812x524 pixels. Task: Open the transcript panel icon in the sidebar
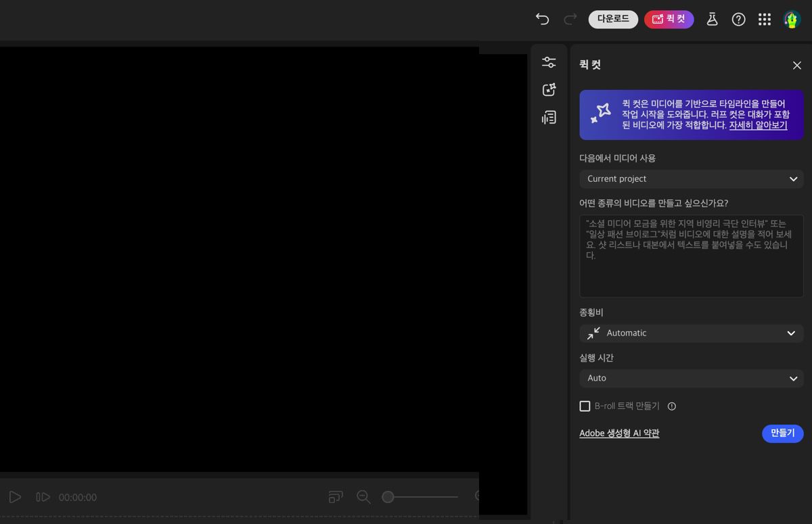[549, 117]
